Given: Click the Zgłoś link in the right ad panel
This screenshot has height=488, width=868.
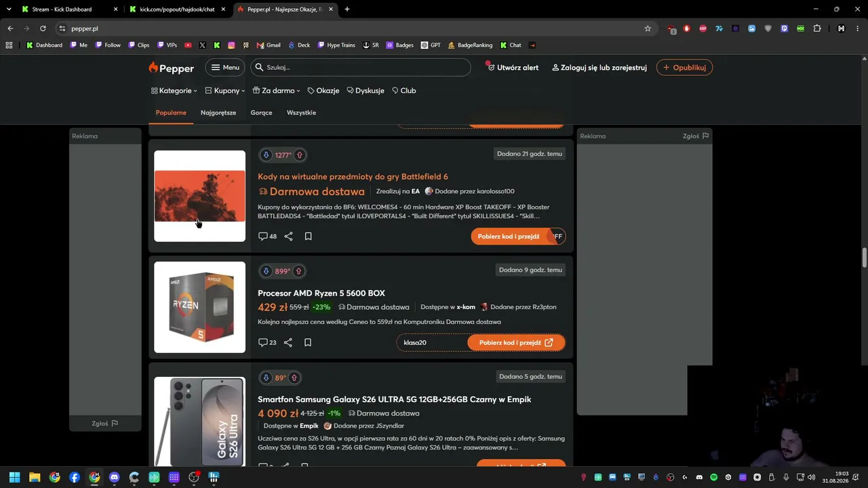Looking at the screenshot, I should [x=695, y=136].
